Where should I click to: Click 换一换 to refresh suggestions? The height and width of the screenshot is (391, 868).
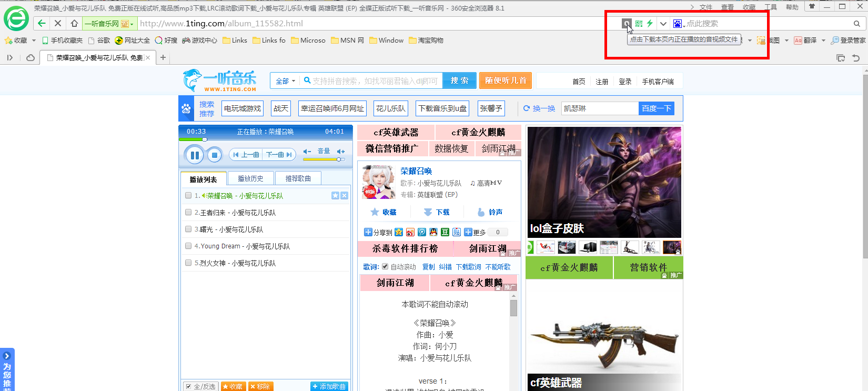(539, 108)
